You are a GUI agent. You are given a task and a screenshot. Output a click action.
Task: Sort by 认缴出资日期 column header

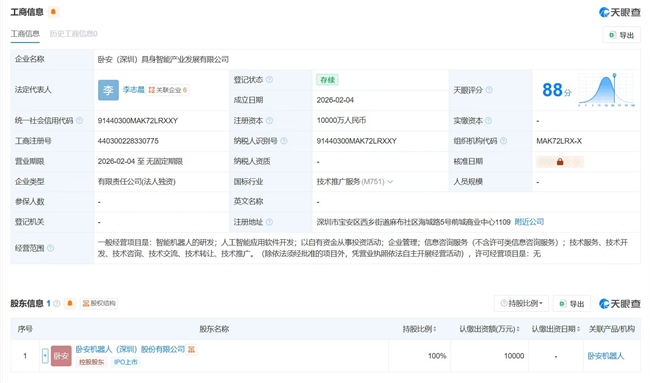point(555,329)
